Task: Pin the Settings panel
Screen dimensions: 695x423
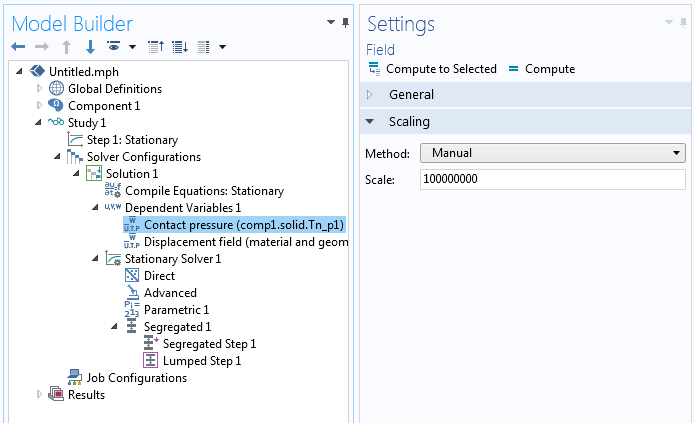Action: click(x=684, y=22)
